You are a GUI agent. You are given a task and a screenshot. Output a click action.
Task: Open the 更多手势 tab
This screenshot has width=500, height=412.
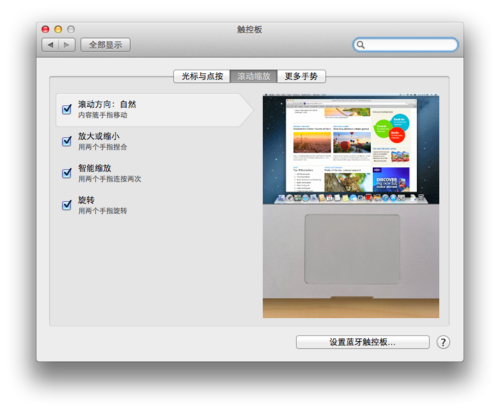pos(301,76)
